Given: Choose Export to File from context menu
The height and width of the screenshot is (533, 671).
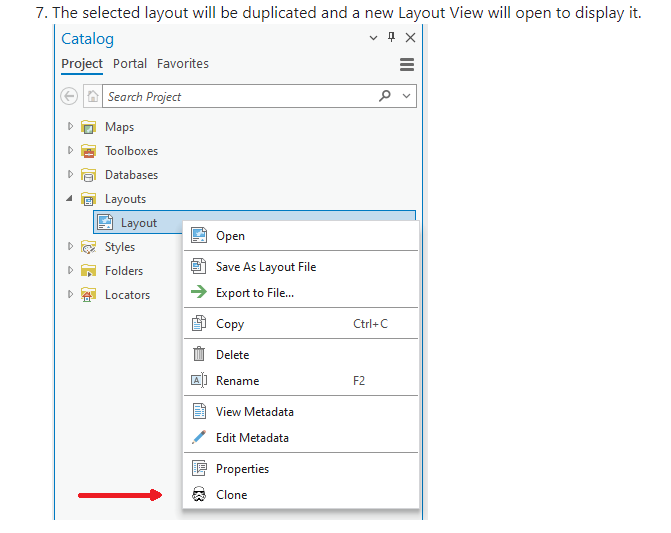Looking at the screenshot, I should 254,293.
